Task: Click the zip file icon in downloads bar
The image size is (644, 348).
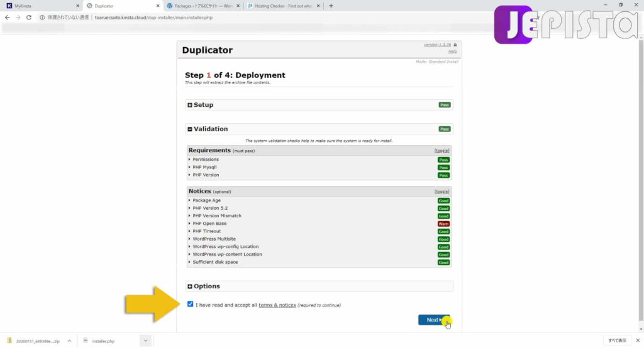Action: (x=9, y=340)
